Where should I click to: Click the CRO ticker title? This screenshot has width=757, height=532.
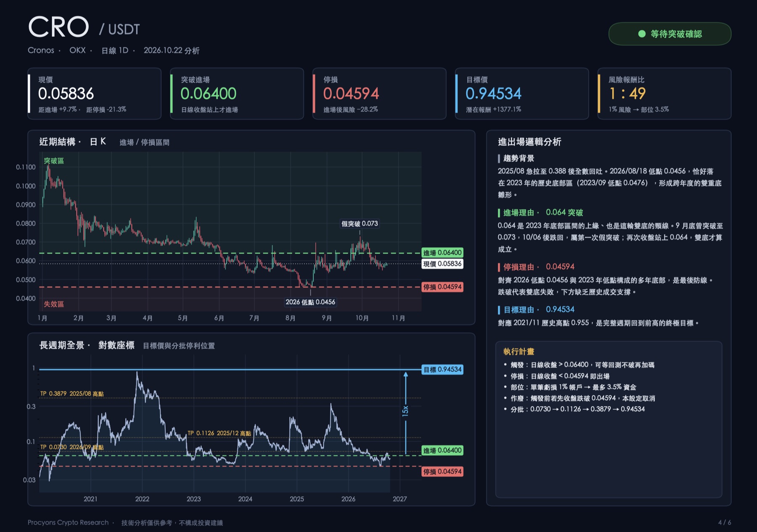coord(58,27)
